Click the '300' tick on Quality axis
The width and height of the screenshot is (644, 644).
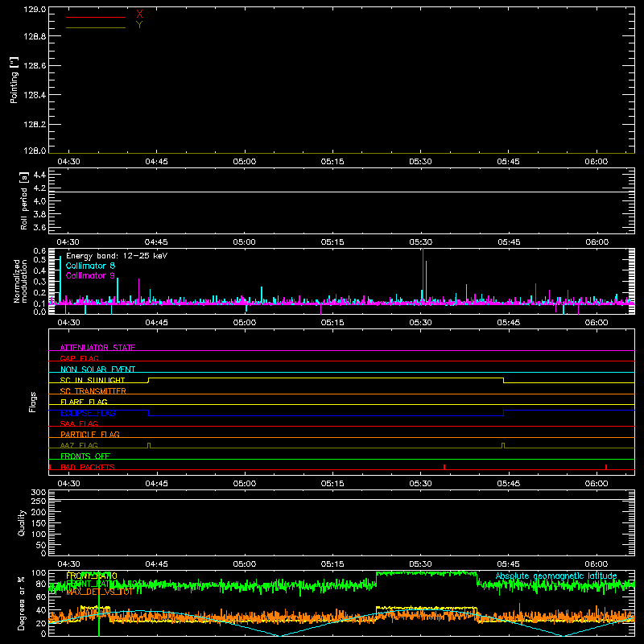pyautogui.click(x=38, y=493)
